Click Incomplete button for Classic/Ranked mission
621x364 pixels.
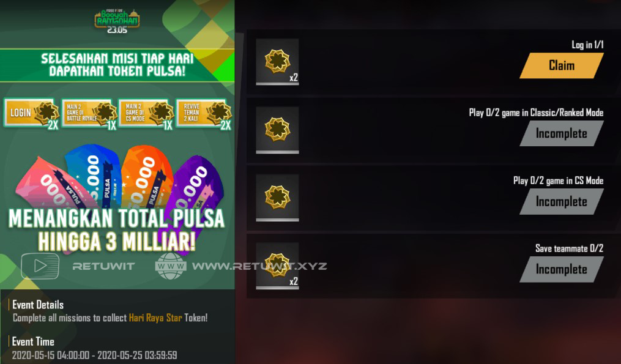(x=562, y=133)
